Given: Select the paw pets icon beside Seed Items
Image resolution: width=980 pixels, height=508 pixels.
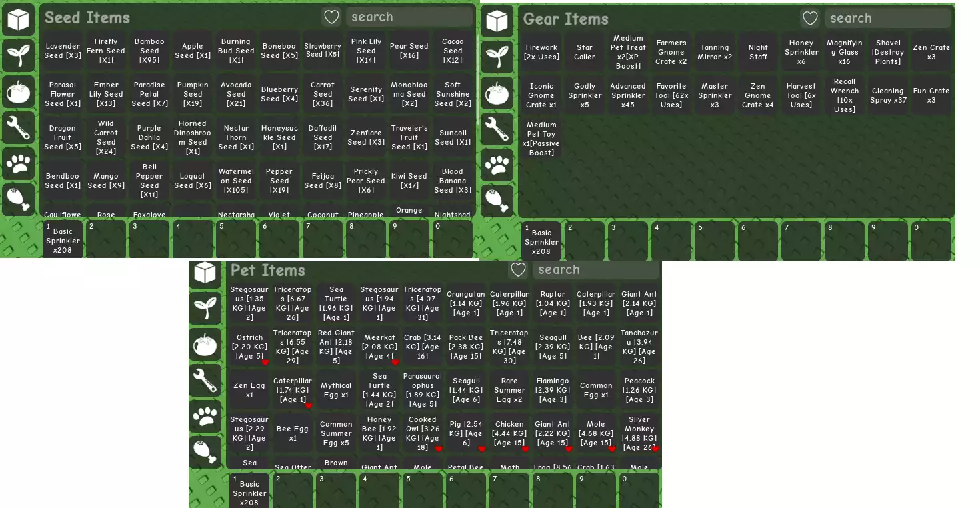Looking at the screenshot, I should (x=18, y=163).
